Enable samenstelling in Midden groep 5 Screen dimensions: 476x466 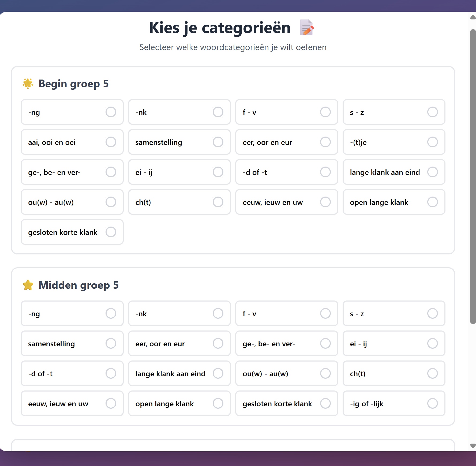pos(72,343)
